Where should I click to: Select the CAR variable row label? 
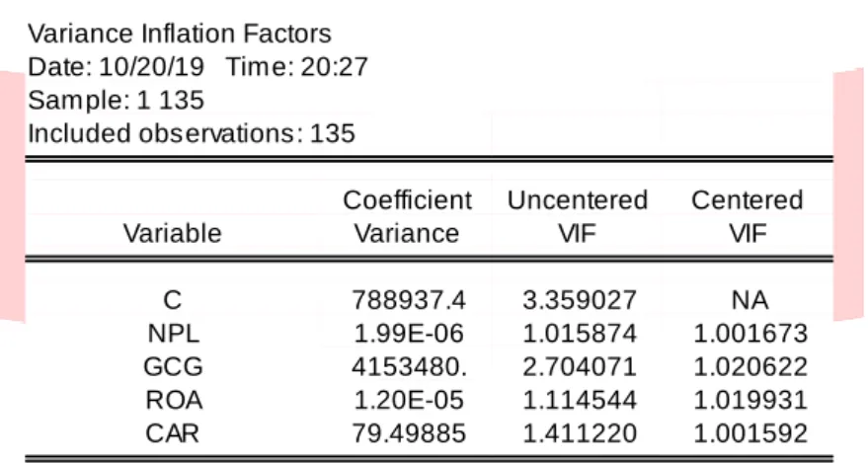click(172, 433)
